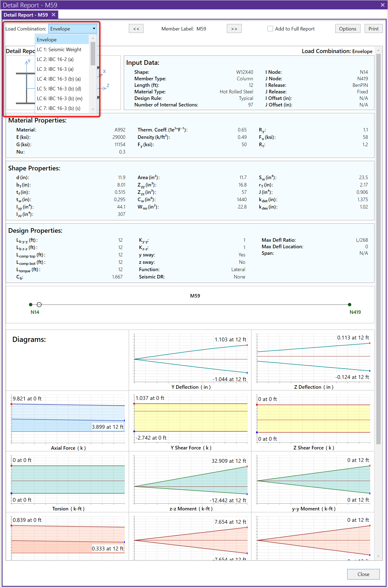Click the I-end release circle near N14
Viewport: 388px width, 588px height.
[39, 305]
